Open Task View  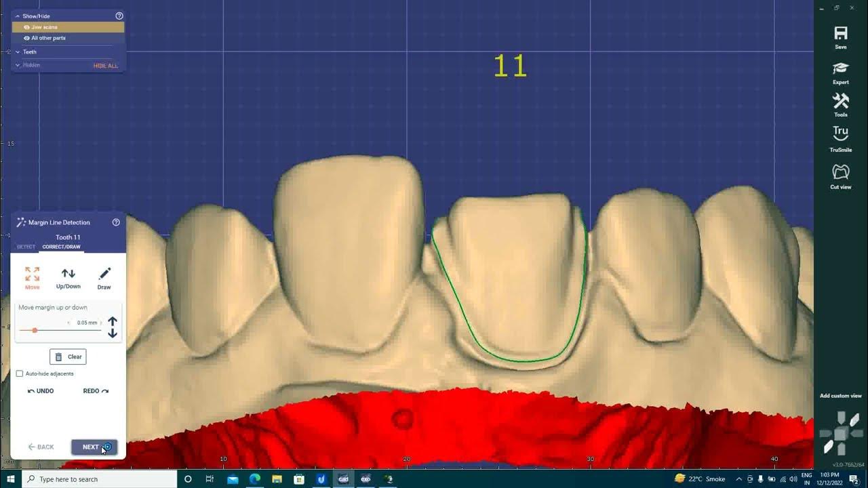pyautogui.click(x=210, y=479)
